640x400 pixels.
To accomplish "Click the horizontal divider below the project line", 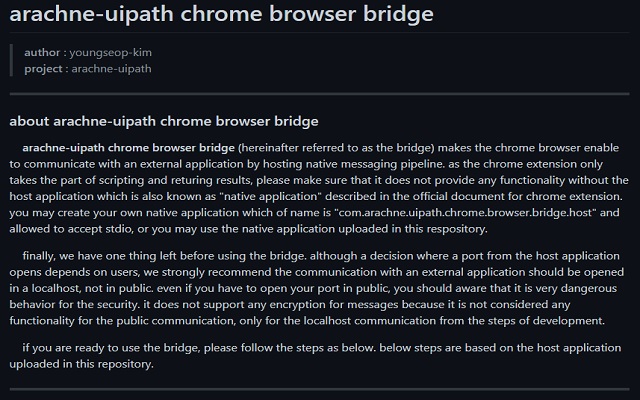I will 320,94.
